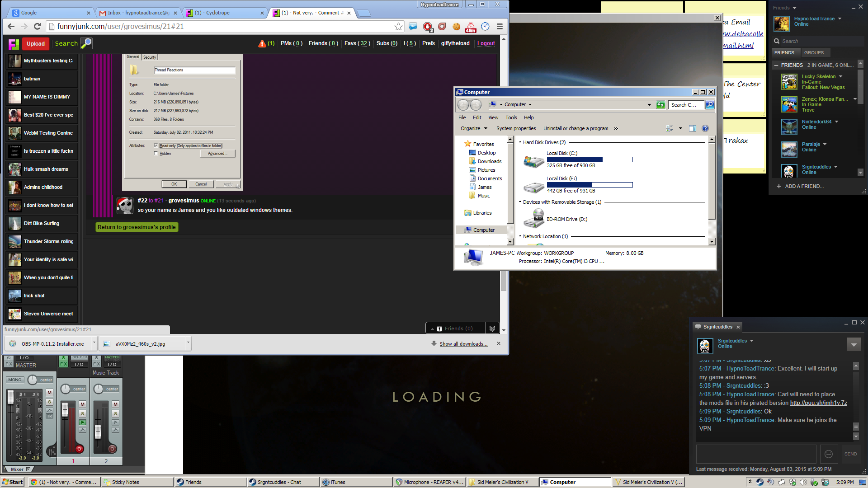Open the change view dropdown arrow
Screen dimensions: 868x488
pos(680,128)
